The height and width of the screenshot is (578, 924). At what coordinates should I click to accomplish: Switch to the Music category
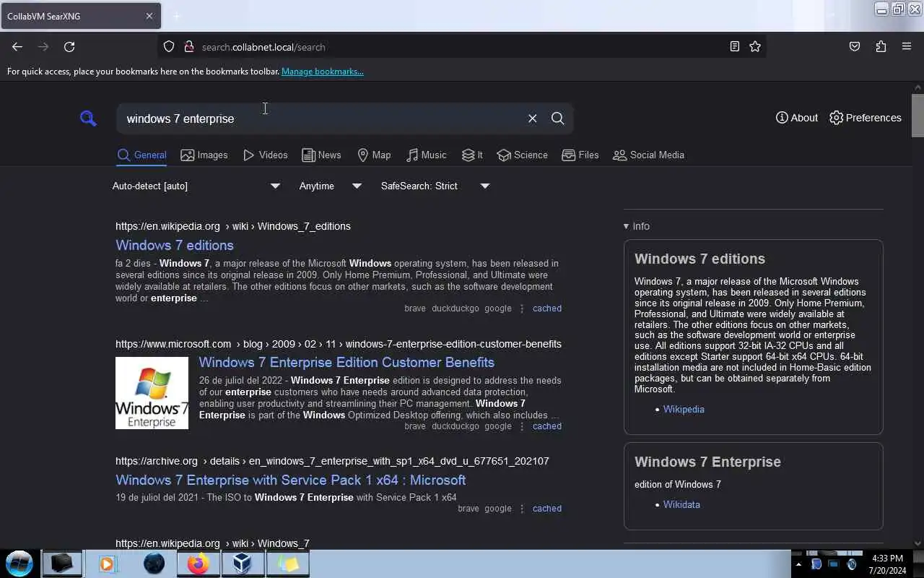pyautogui.click(x=426, y=155)
